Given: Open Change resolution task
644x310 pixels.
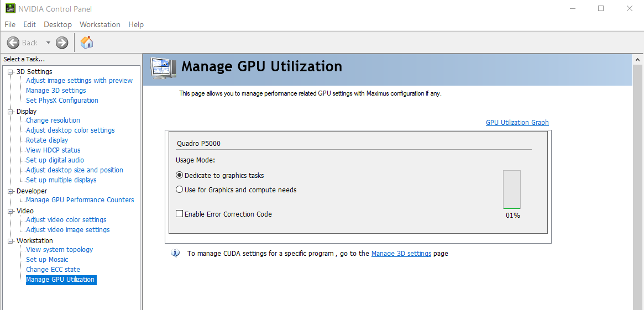Looking at the screenshot, I should (53, 120).
